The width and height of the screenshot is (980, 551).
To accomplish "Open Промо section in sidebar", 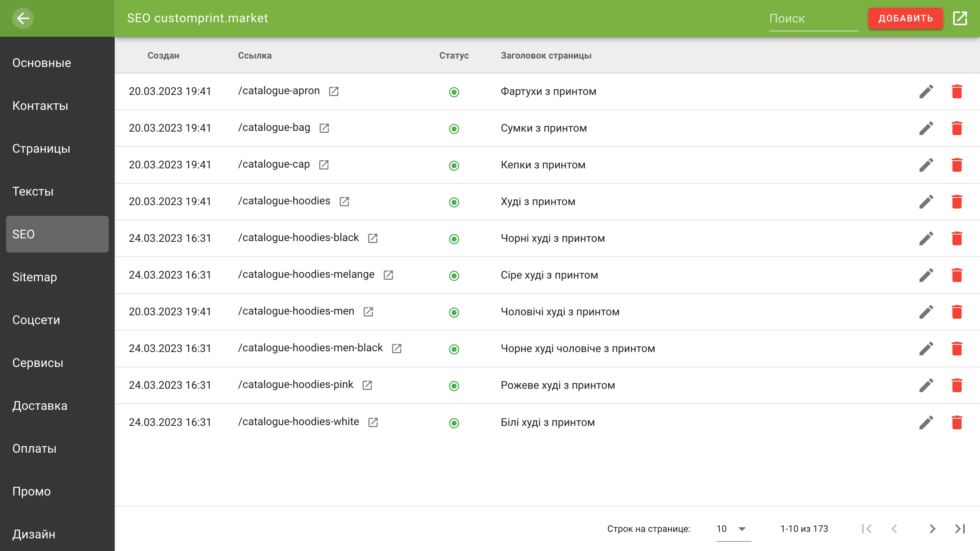I will point(57,491).
